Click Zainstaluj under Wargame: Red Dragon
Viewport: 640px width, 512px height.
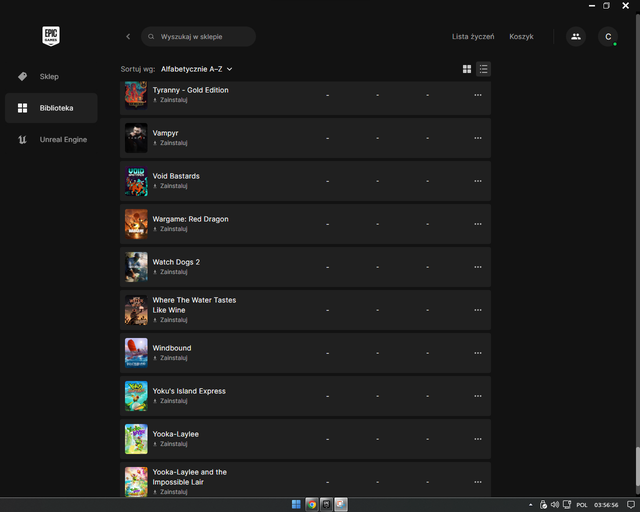tap(170, 229)
